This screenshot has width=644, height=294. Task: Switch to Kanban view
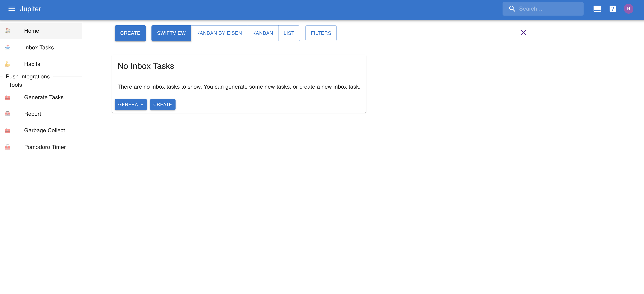[263, 33]
